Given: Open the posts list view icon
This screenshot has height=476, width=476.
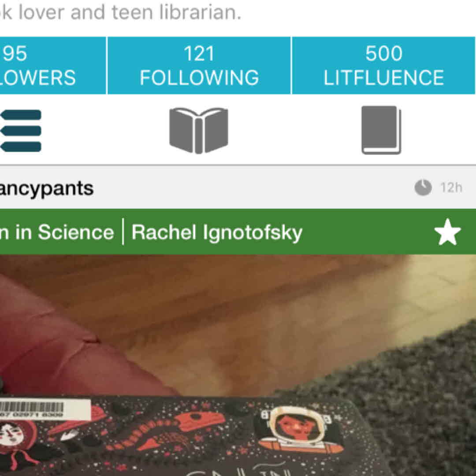Looking at the screenshot, I should click(x=21, y=131).
